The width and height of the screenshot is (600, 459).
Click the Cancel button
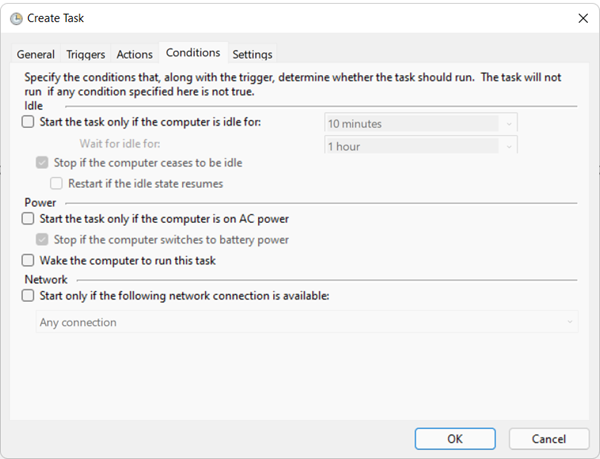click(549, 439)
